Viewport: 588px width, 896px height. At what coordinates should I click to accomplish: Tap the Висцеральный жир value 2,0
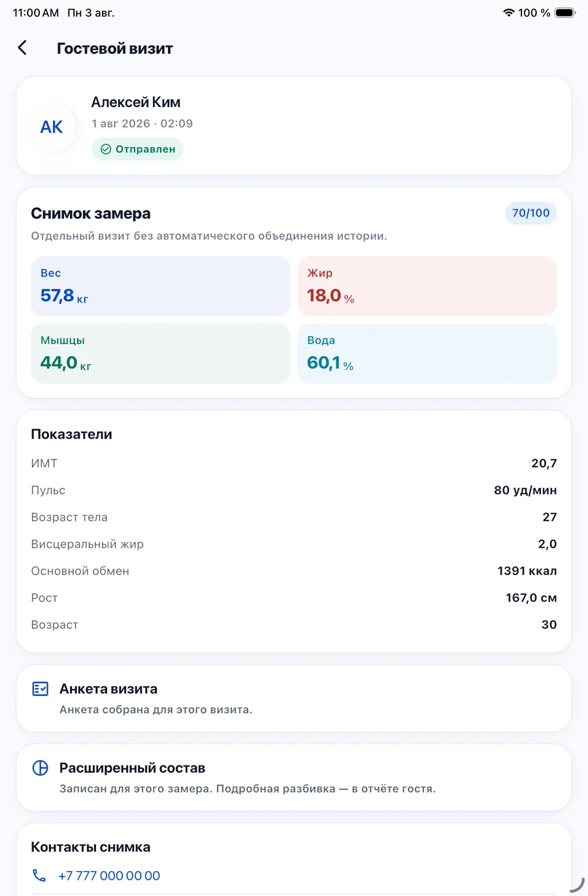click(547, 544)
